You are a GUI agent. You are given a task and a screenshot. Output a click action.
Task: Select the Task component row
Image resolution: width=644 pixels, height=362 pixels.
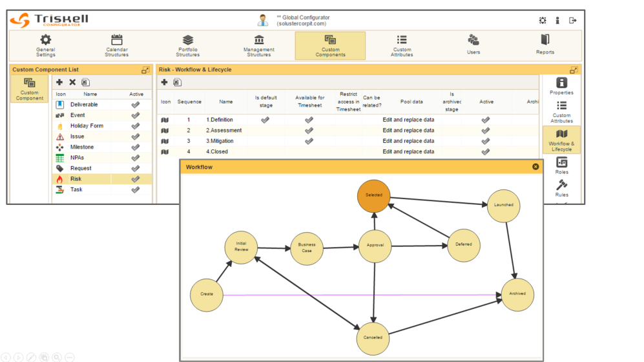tap(102, 189)
